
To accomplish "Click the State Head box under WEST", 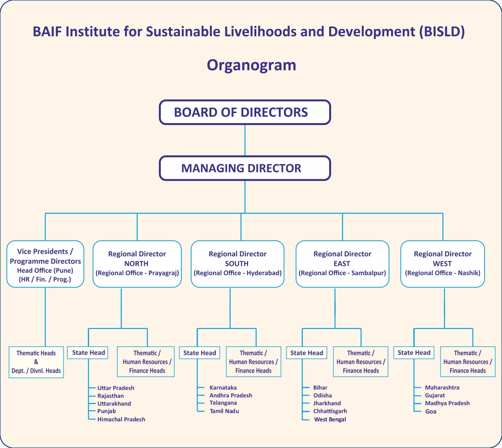I will (x=414, y=352).
